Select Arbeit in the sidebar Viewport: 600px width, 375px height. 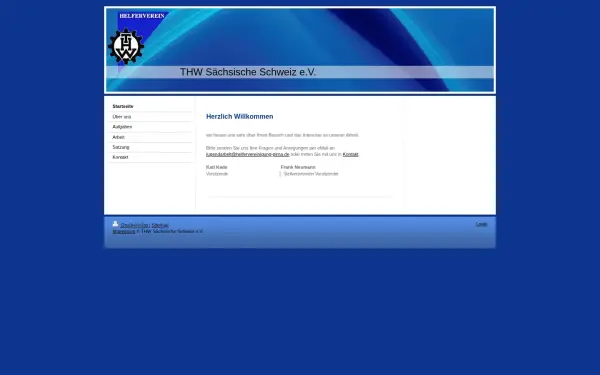pos(118,137)
